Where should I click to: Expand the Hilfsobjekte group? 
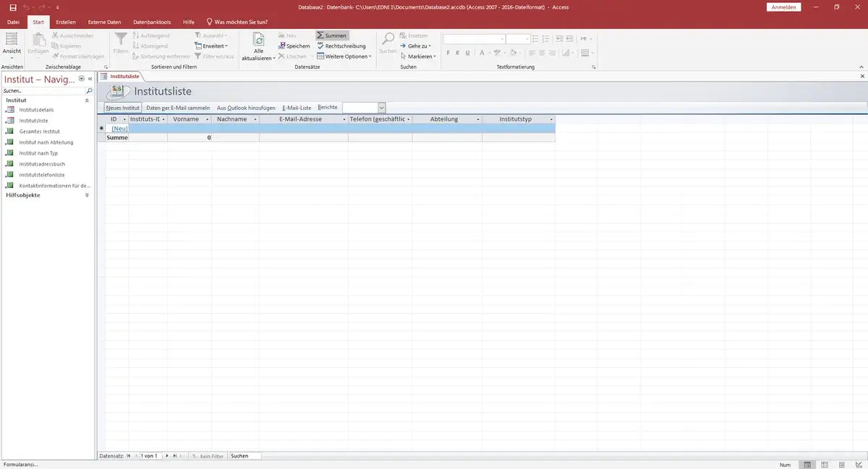tap(86, 194)
